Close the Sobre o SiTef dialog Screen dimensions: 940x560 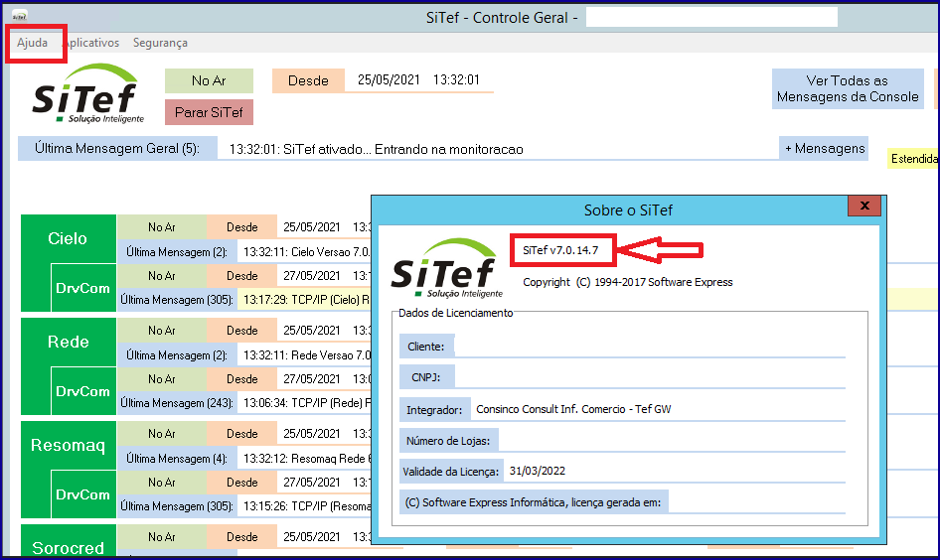tap(863, 206)
